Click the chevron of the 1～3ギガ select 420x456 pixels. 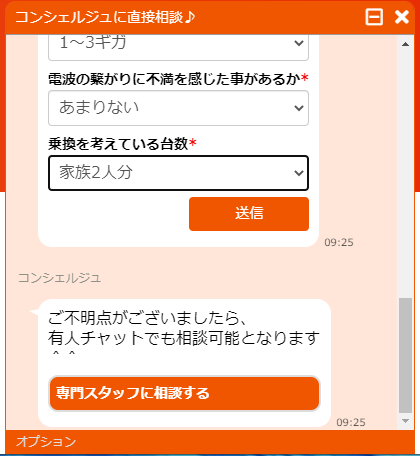pos(299,43)
